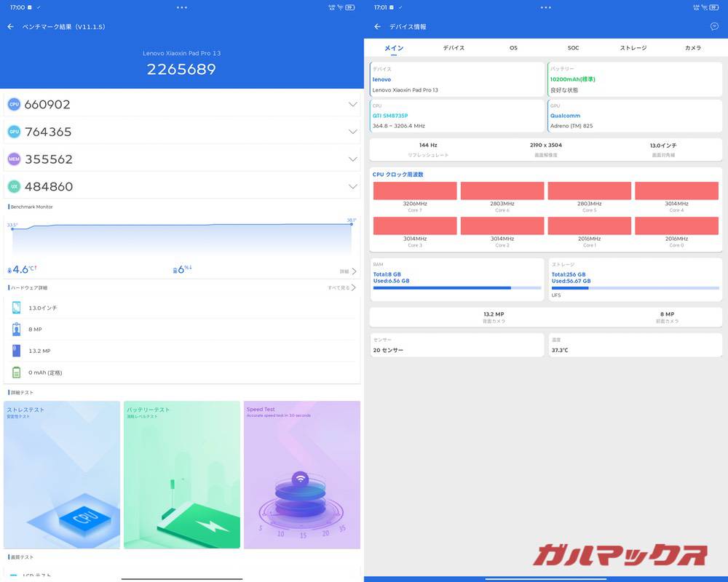
Task: Tap the MEM score badge icon
Action: [14, 159]
